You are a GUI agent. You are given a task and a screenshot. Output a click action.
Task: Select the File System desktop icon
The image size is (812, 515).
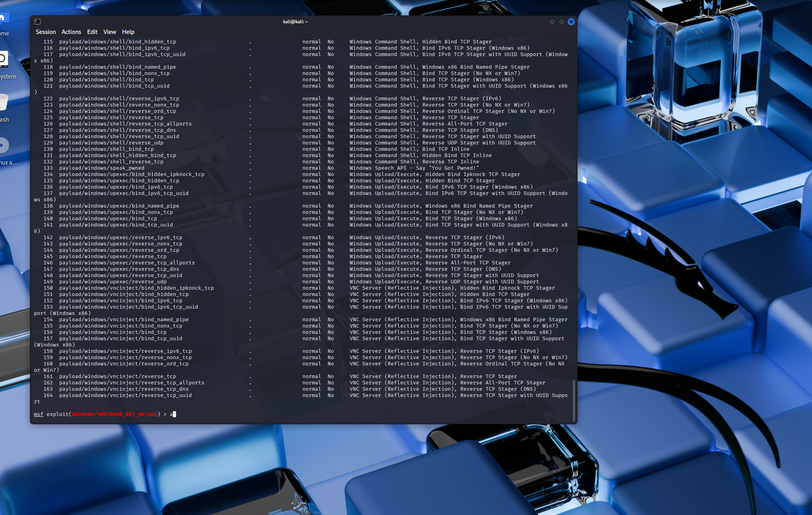(2, 59)
